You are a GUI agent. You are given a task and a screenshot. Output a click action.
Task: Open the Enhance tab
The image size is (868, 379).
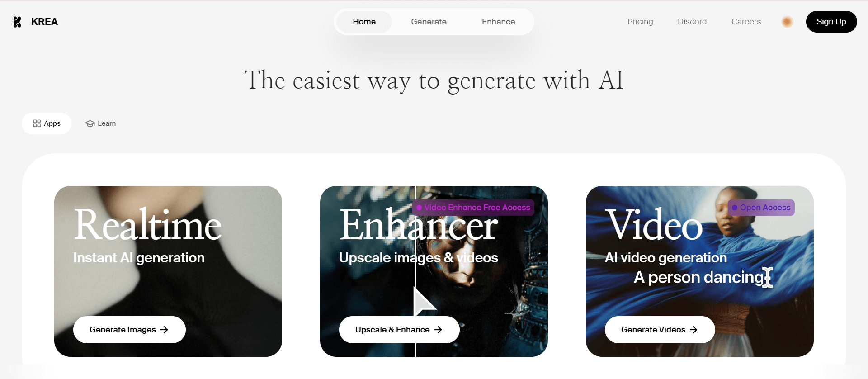(x=498, y=22)
